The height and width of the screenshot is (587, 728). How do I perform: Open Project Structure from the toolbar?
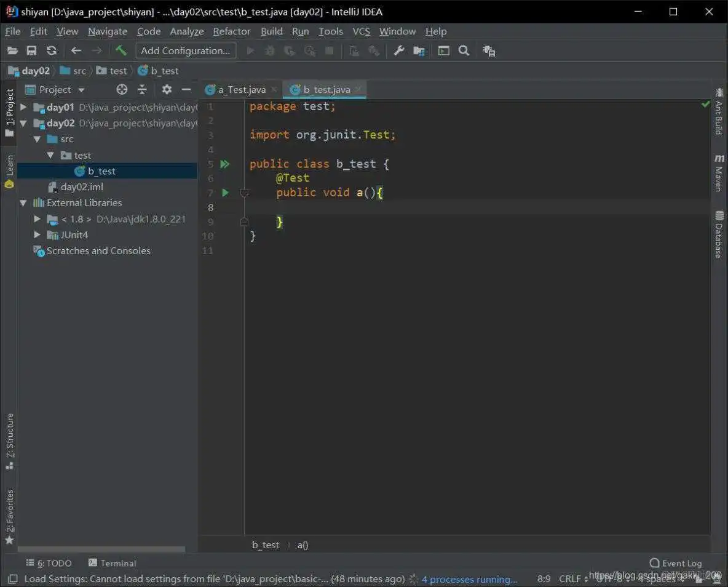419,50
